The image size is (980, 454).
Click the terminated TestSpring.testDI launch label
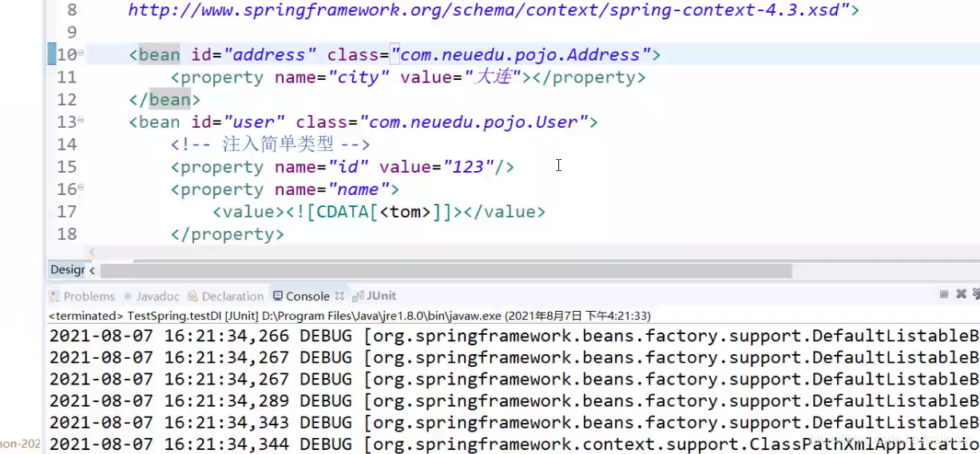pyautogui.click(x=350, y=316)
